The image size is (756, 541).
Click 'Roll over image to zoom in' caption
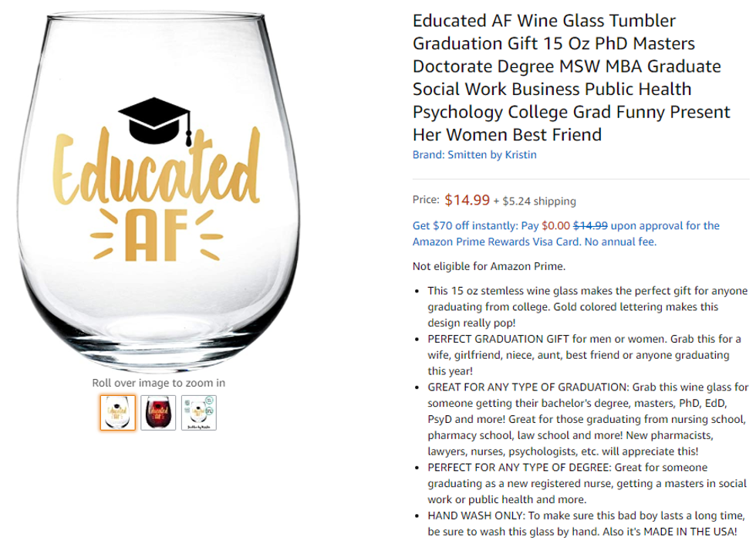pos(158,383)
